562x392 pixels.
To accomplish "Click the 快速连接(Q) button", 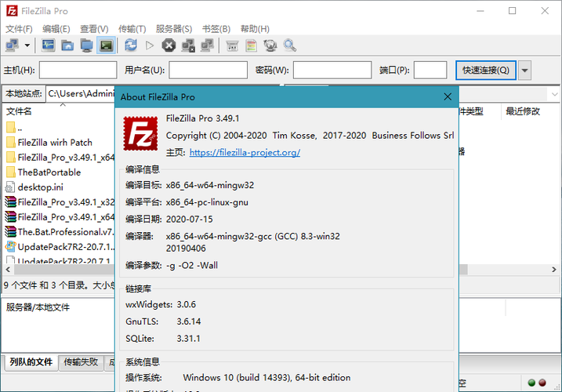I will (x=486, y=70).
